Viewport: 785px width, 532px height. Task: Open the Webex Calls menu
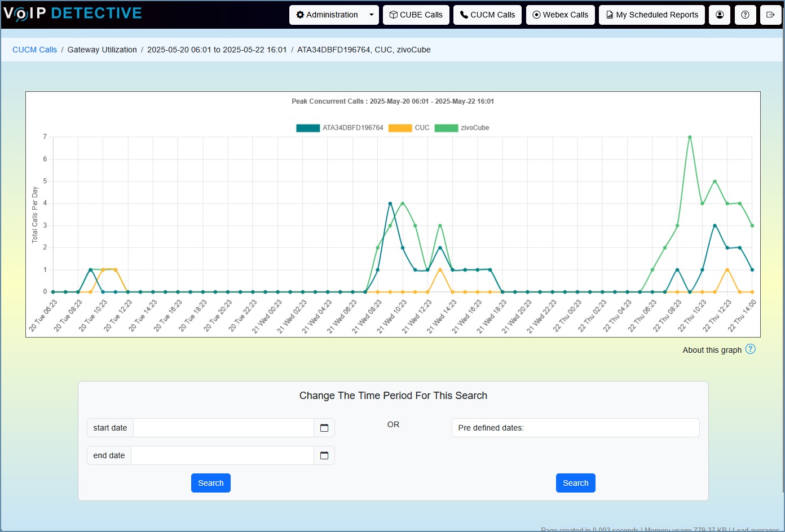tap(561, 15)
